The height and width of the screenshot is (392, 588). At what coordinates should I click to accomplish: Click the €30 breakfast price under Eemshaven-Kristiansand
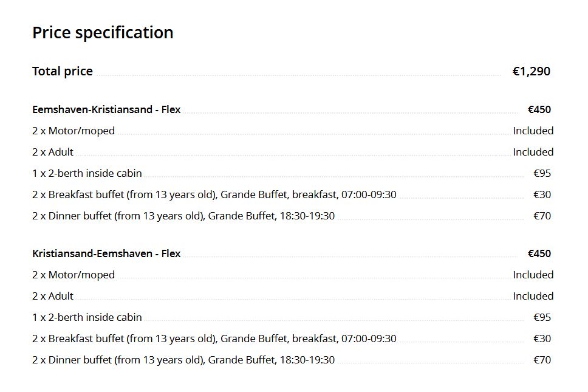542,195
